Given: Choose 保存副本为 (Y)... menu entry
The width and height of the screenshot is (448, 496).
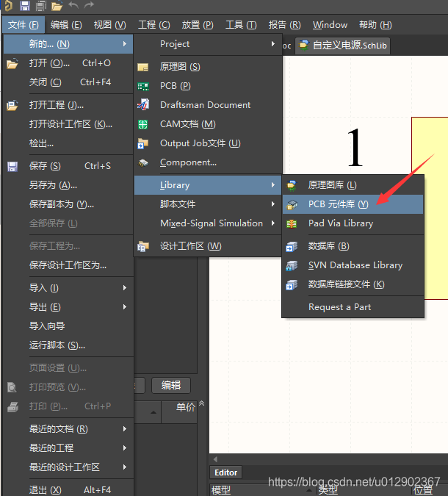Looking at the screenshot, I should click(x=68, y=204).
